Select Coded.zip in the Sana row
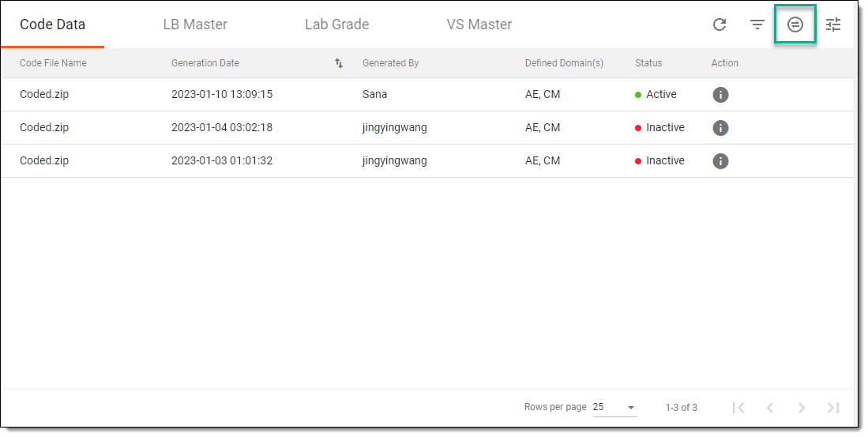The width and height of the screenshot is (868, 437). pos(44,94)
